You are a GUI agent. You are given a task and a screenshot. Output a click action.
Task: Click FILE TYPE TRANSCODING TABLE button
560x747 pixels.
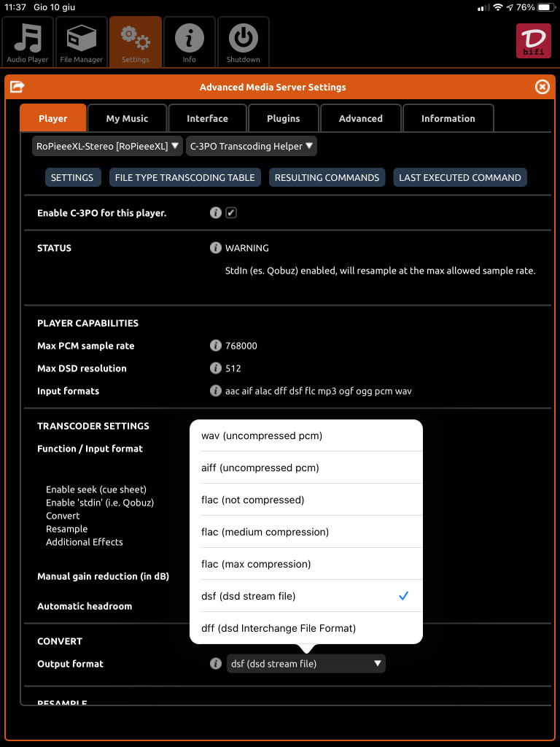(x=184, y=177)
